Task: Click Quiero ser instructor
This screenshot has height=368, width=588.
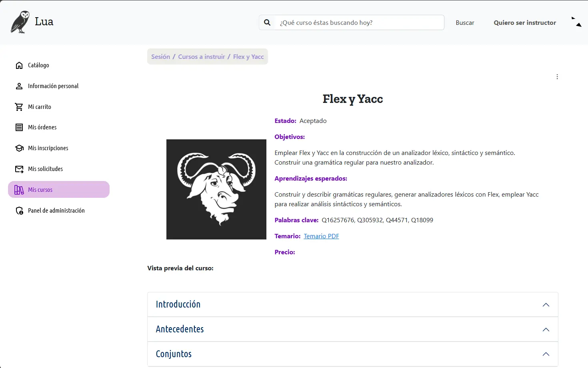Action: 525,23
